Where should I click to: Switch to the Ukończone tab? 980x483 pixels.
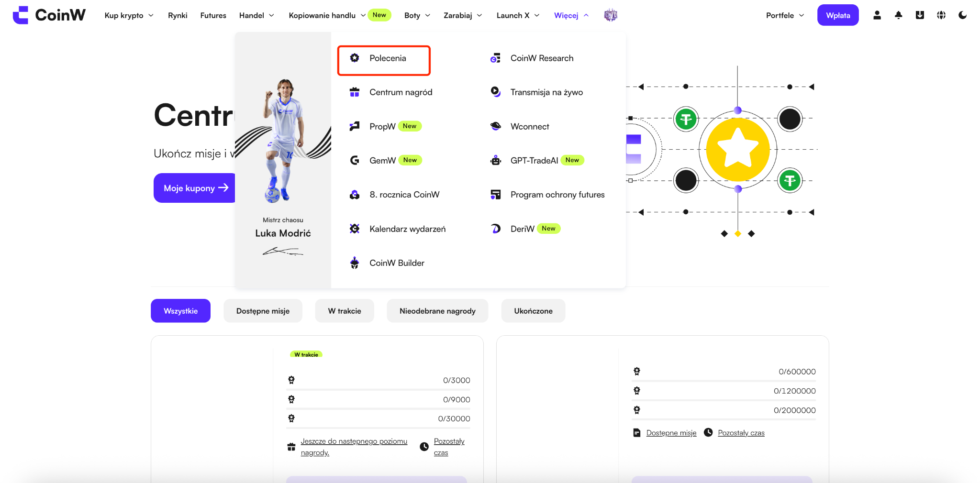533,311
